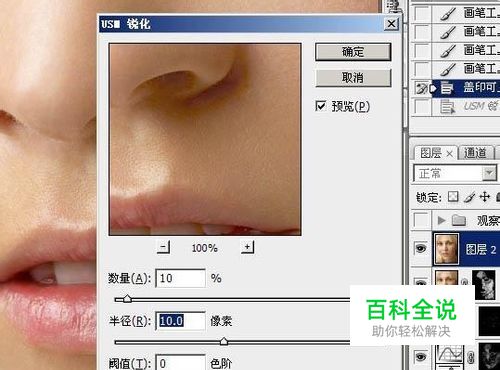Toggle the lock transparent pixels icon
500x370 pixels.
(453, 197)
